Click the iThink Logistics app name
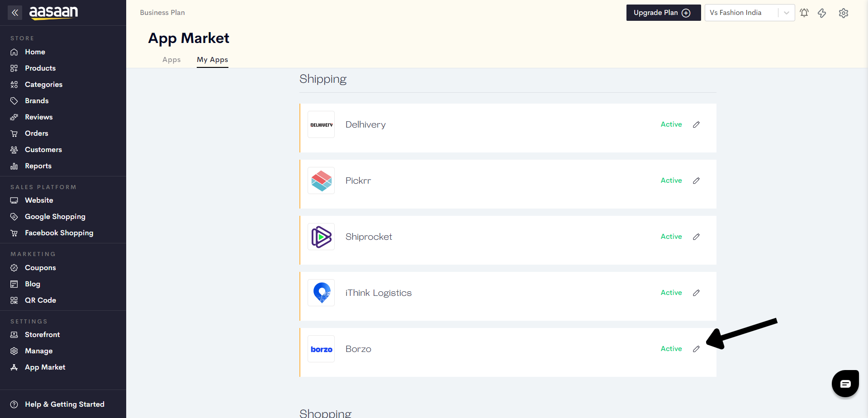Image resolution: width=868 pixels, height=418 pixels. [379, 293]
